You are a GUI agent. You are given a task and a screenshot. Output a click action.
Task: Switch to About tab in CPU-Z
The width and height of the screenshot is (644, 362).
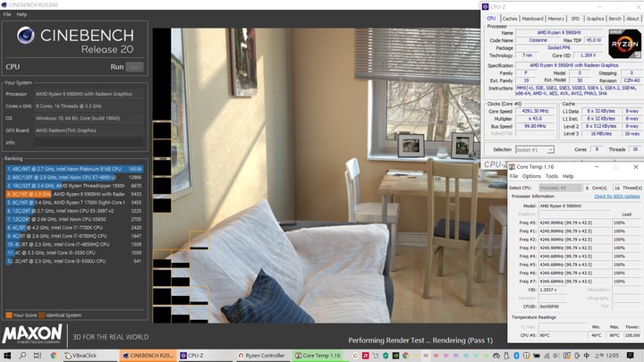coord(632,19)
